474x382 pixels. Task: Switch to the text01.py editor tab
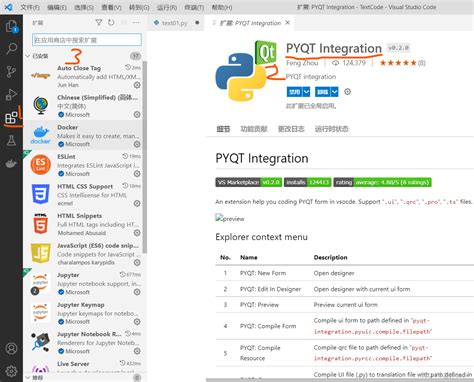(x=175, y=23)
